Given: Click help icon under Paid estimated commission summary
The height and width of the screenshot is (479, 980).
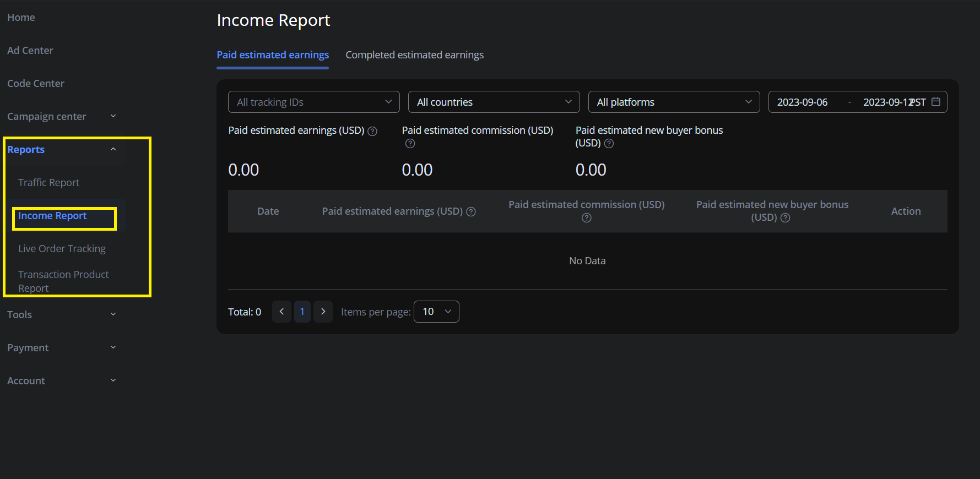Looking at the screenshot, I should [410, 144].
